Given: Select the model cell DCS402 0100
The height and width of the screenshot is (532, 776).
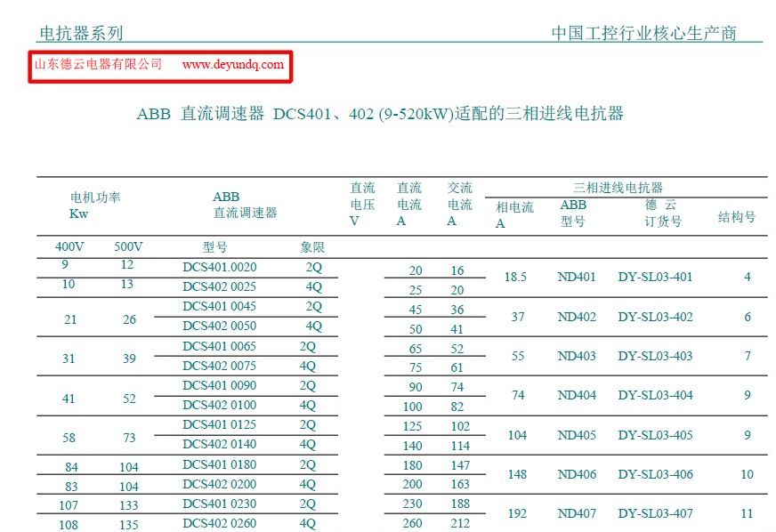Looking at the screenshot, I should coord(220,405).
